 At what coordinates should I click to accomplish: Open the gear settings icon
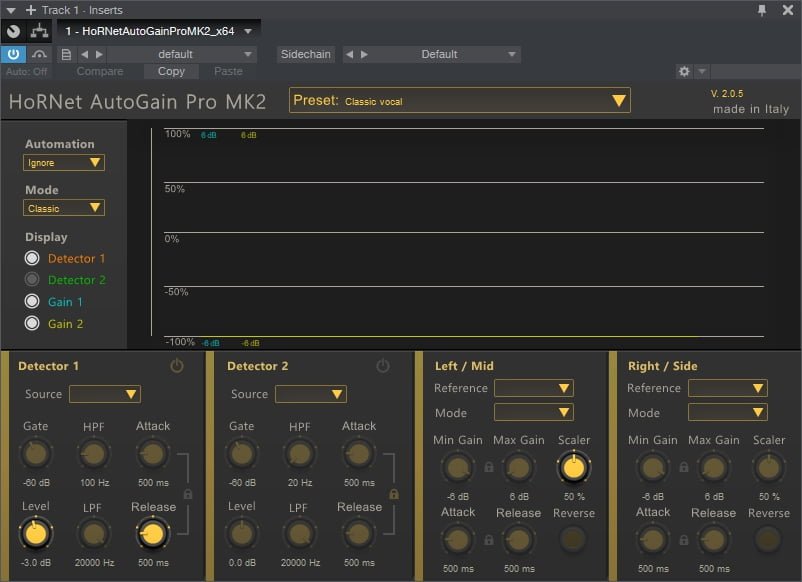click(x=684, y=72)
